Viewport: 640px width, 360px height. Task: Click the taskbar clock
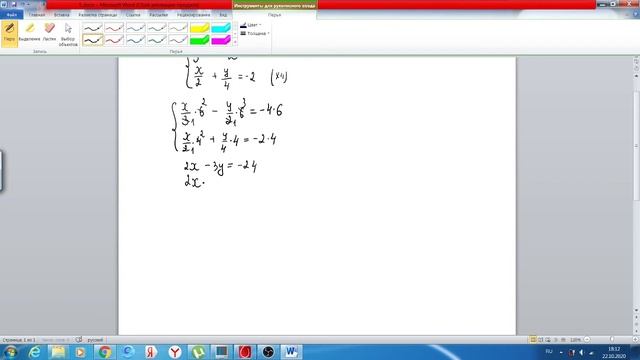click(x=613, y=352)
